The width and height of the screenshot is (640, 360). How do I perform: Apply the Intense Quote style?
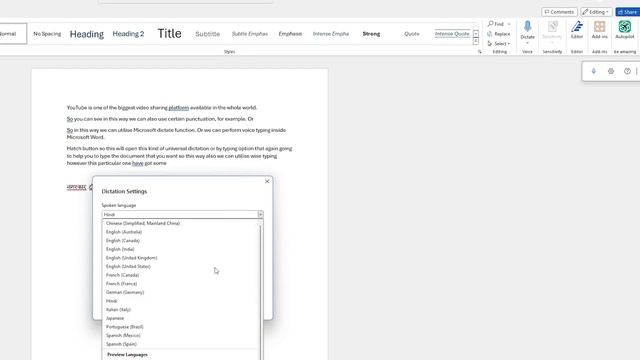point(452,34)
